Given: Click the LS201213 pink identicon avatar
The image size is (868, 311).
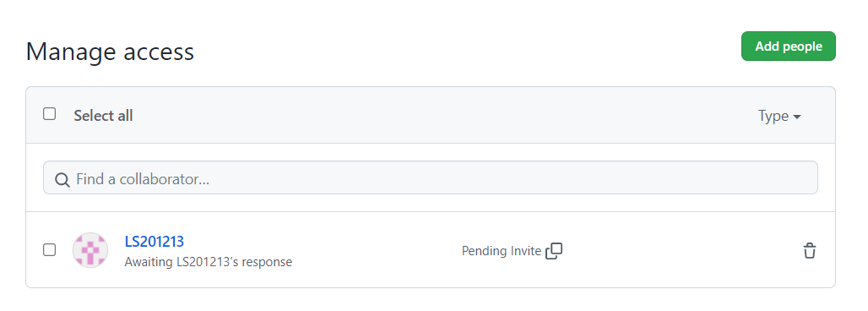Looking at the screenshot, I should click(90, 250).
